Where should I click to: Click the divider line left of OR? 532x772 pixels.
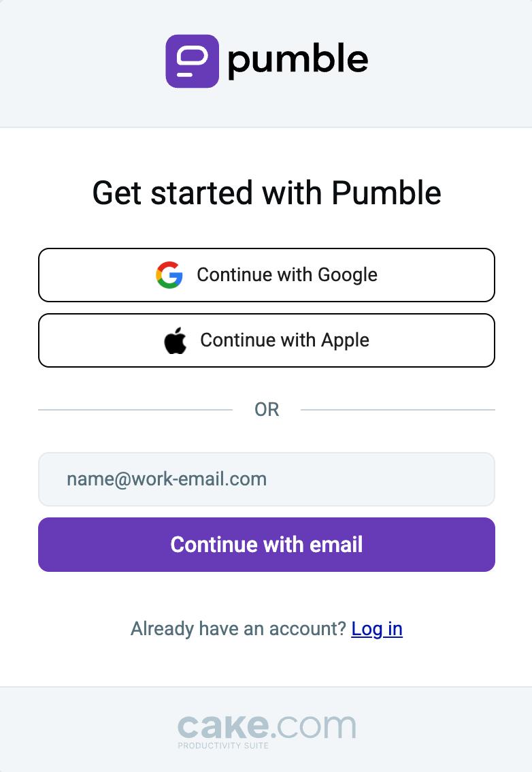(x=135, y=410)
